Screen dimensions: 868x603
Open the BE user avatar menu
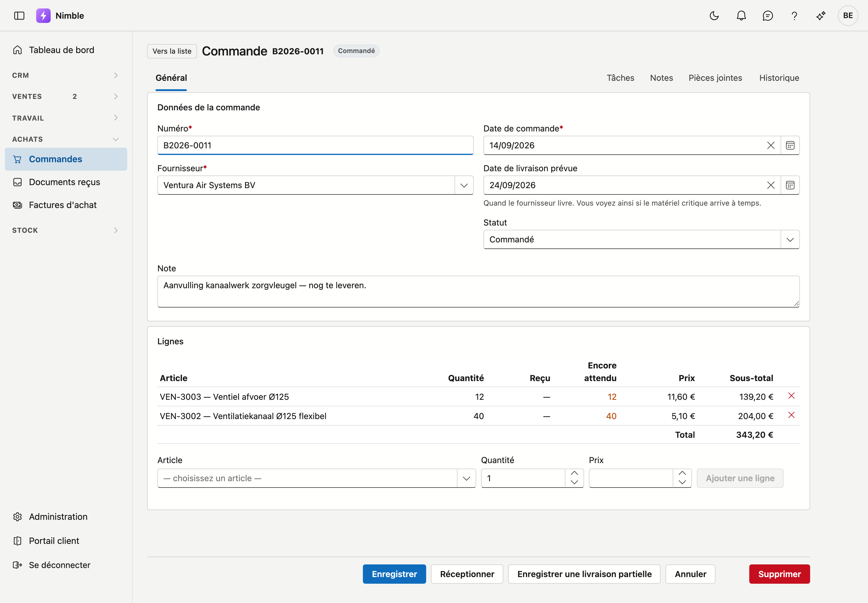pyautogui.click(x=848, y=15)
